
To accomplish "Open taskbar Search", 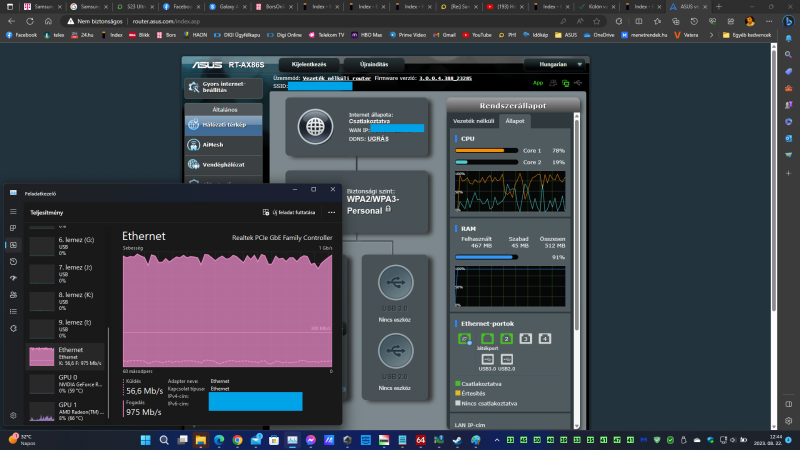I will 164,440.
